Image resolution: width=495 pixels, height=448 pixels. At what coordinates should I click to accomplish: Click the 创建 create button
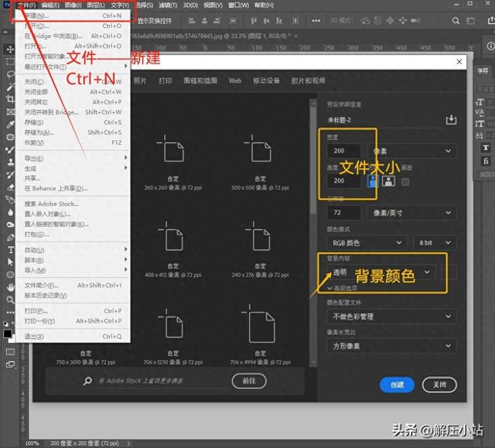tap(397, 385)
